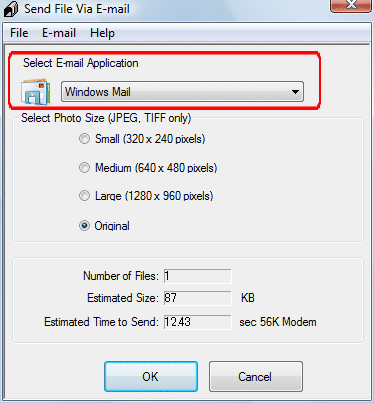Click the Select E-mail Application label
374x403 pixels.
pos(81,63)
